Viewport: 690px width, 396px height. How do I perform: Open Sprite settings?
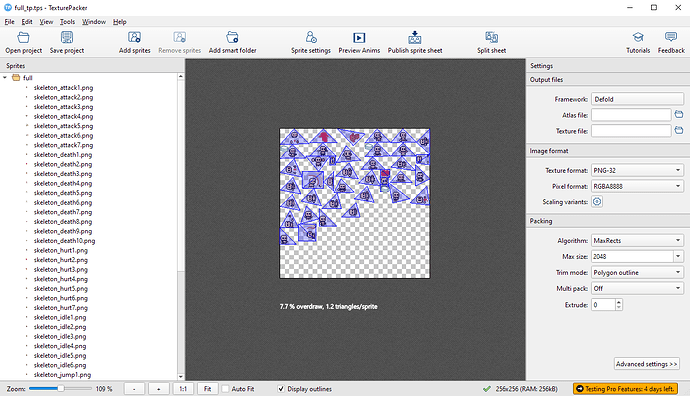(x=311, y=38)
